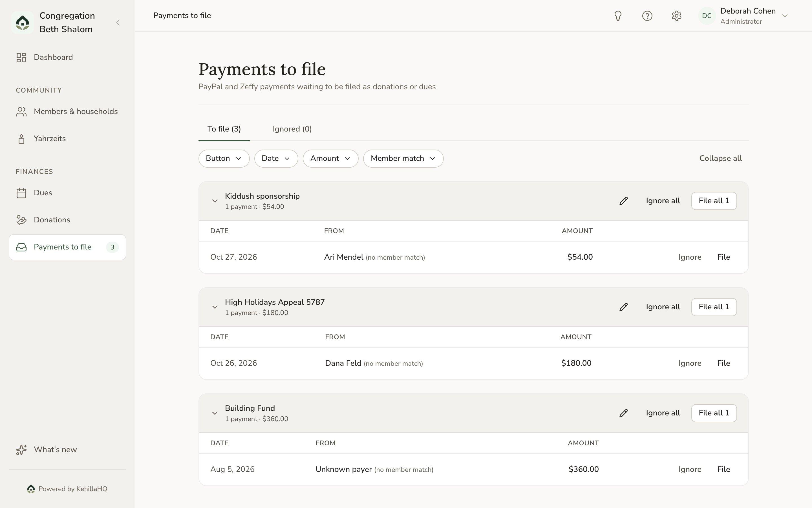Ignore the Dana Feld payment

[x=690, y=364]
